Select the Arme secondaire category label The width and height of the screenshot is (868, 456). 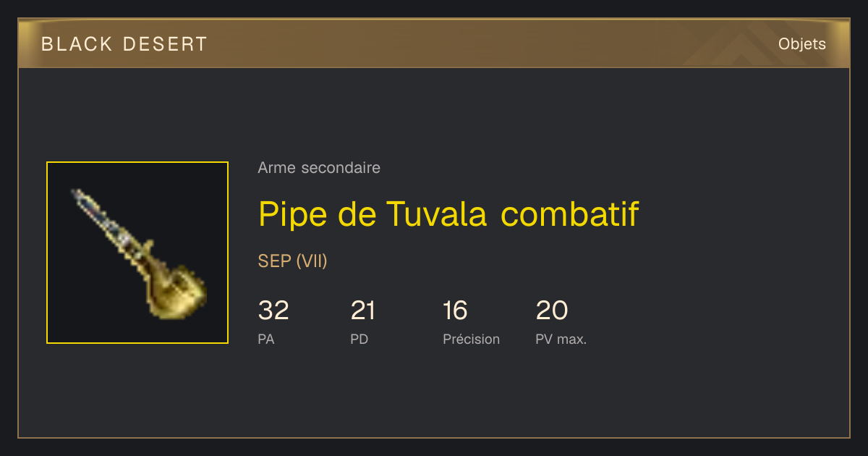click(319, 168)
